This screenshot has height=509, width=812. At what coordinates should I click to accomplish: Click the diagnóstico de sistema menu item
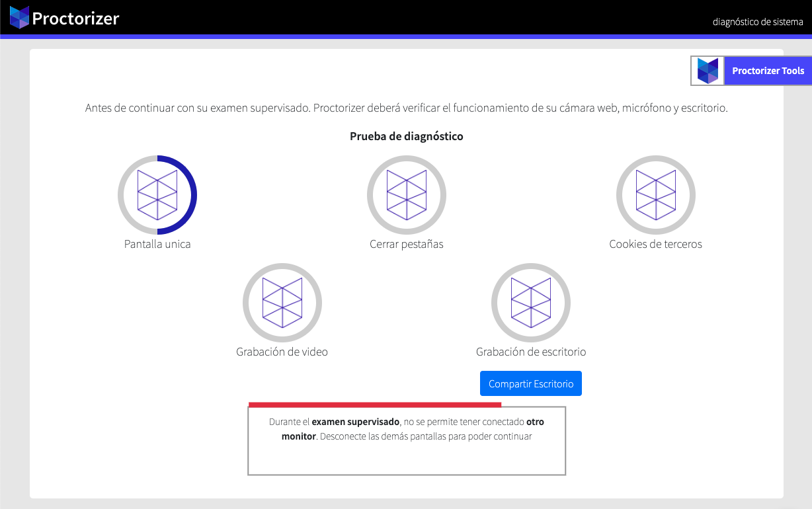[758, 22]
